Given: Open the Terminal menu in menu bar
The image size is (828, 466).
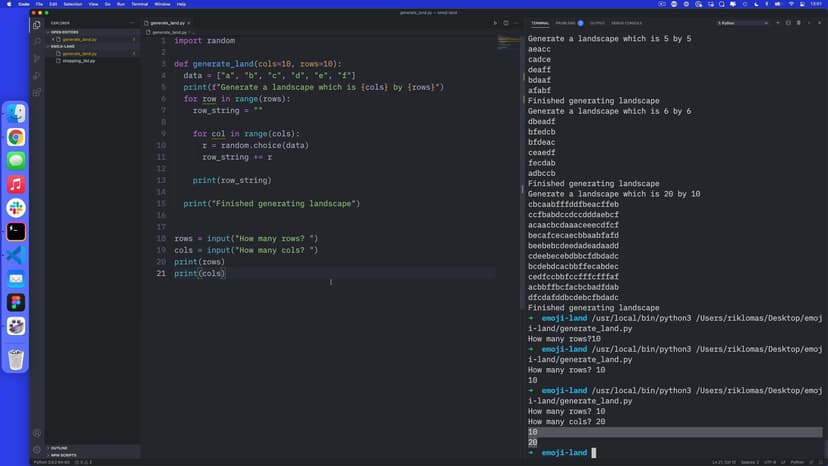Looking at the screenshot, I should click(139, 4).
